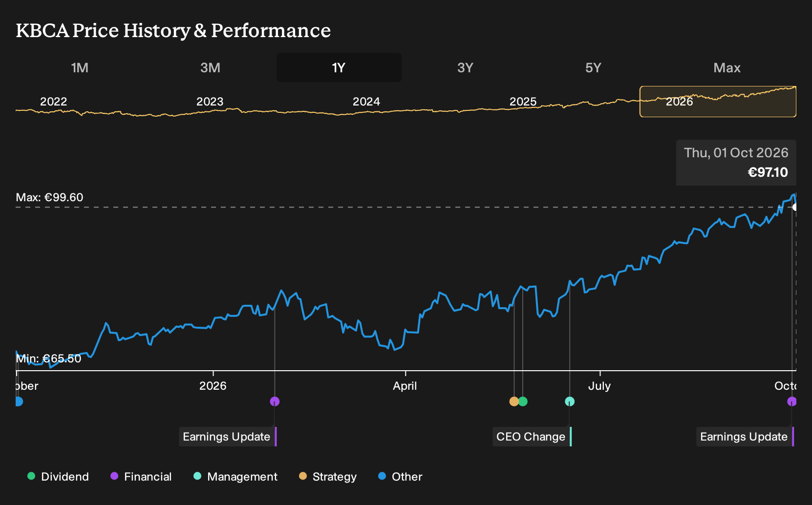812x505 pixels.
Task: Click the teal Management event dot before July
Action: pyautogui.click(x=570, y=401)
